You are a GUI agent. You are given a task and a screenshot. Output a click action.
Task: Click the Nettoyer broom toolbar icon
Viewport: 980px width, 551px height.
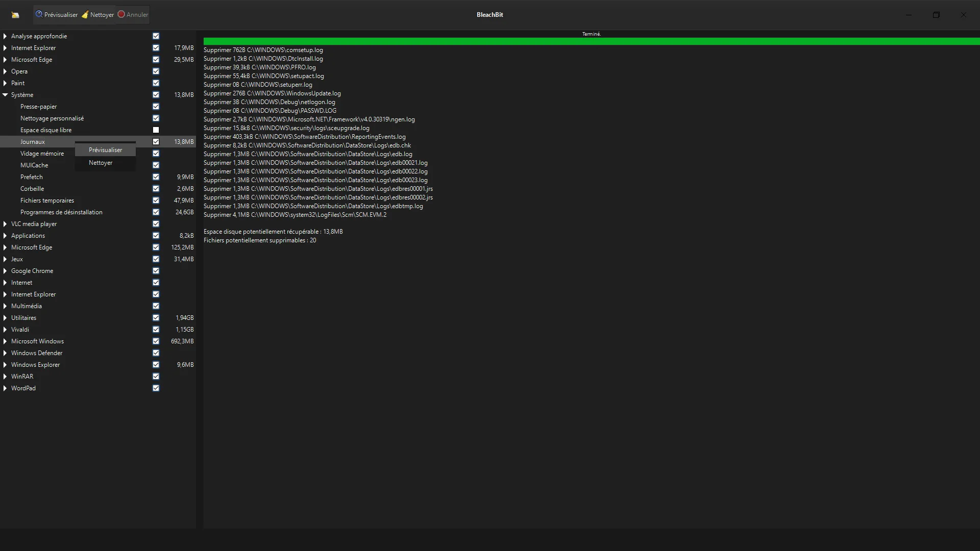[85, 14]
